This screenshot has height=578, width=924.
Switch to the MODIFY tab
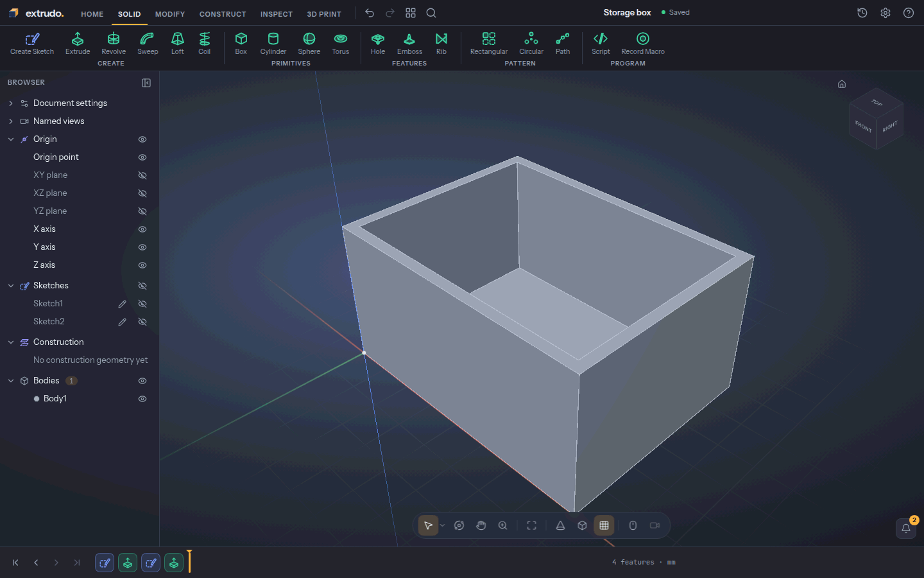click(x=170, y=14)
